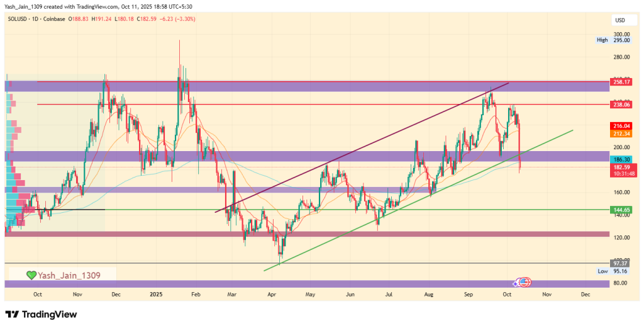Screen dimensions: 644x328
Task: Click the High 295.00 marker label
Action: click(613, 40)
